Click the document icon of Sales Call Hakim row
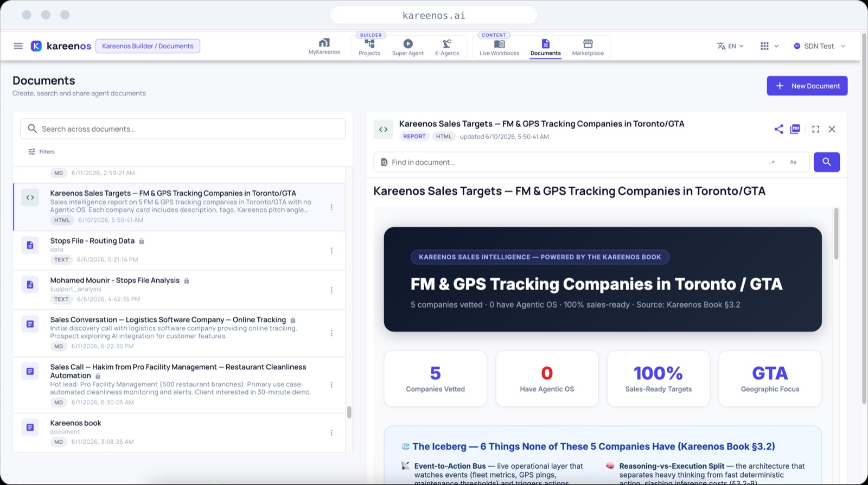868x485 pixels. 30,372
